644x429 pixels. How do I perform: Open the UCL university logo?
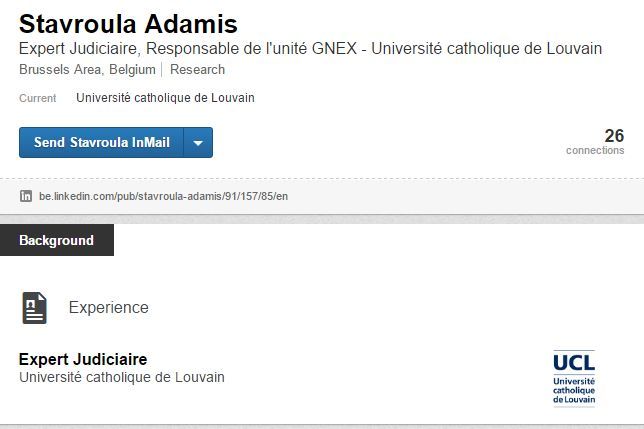pos(574,378)
